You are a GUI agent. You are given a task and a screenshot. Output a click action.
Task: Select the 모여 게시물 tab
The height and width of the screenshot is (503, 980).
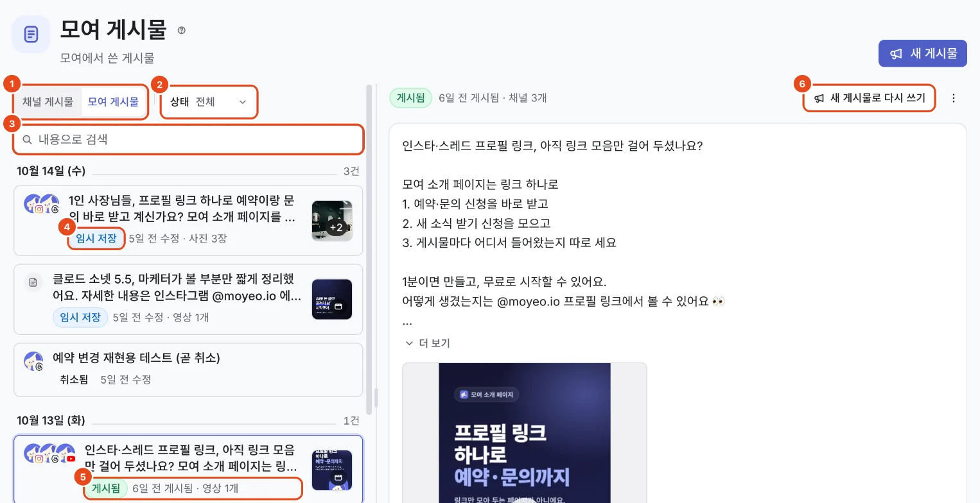(x=113, y=101)
